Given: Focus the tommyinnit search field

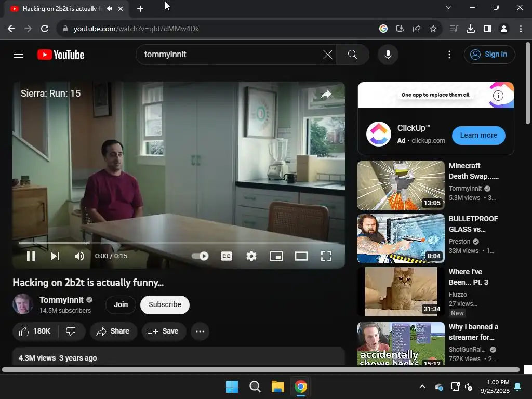Looking at the screenshot, I should (231, 54).
